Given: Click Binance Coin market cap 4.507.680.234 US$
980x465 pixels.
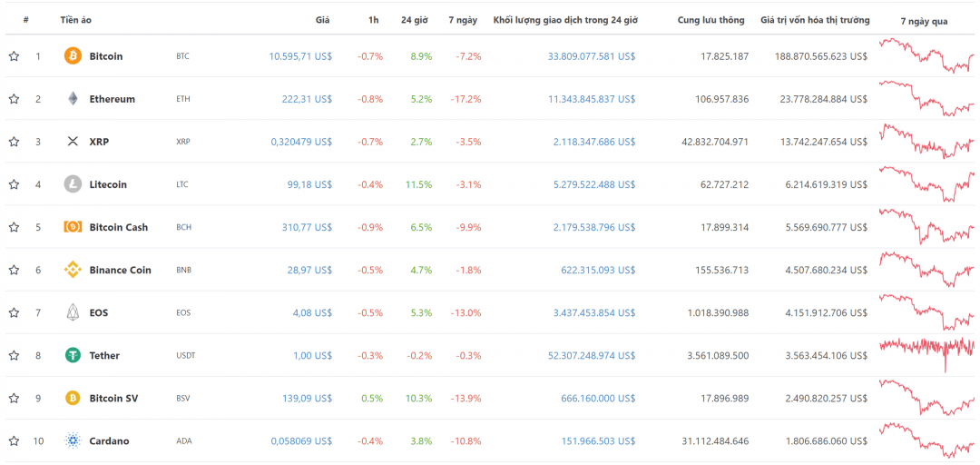Looking at the screenshot, I should pyautogui.click(x=827, y=270).
